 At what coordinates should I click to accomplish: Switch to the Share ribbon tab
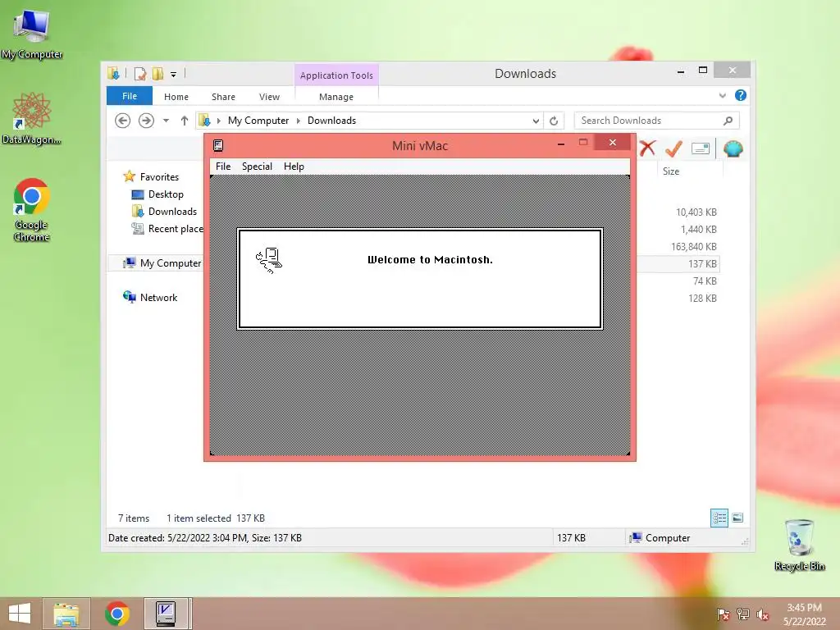(x=223, y=97)
